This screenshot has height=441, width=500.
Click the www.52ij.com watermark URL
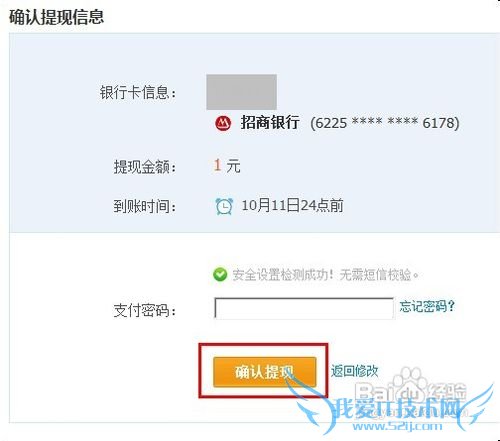(397, 426)
